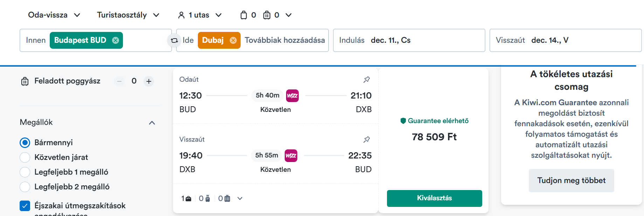644x216 pixels.
Task: Remove Dubaj from destination field
Action: [233, 40]
